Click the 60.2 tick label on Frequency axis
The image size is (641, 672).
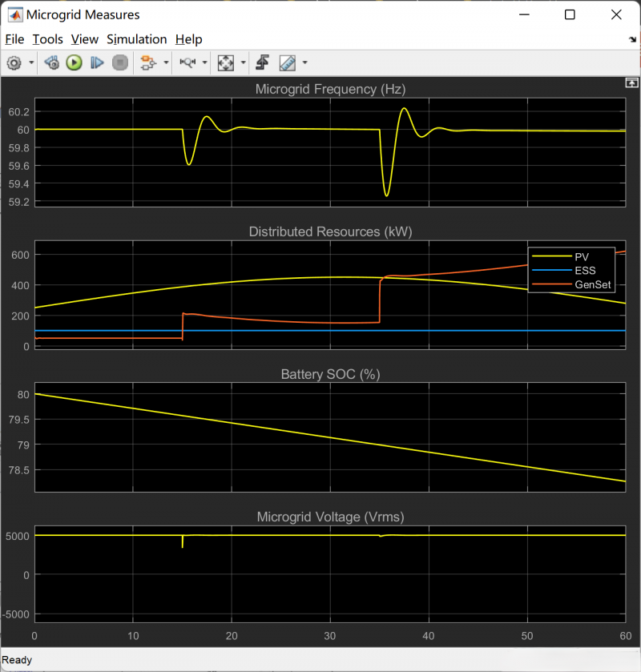click(19, 112)
